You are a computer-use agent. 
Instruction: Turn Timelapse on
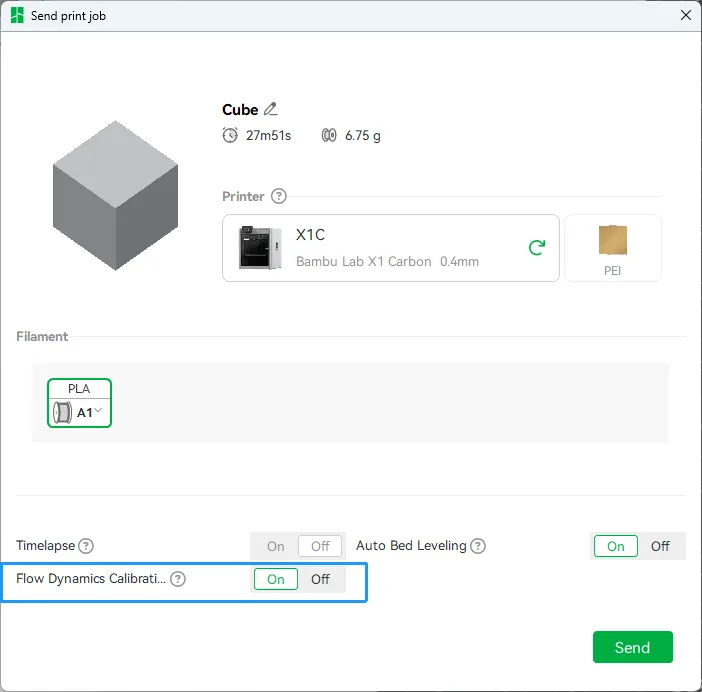(x=276, y=546)
